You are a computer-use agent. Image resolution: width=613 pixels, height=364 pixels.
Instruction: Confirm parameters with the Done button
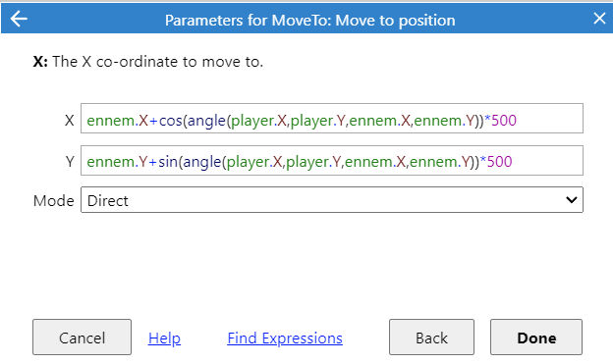click(x=536, y=338)
